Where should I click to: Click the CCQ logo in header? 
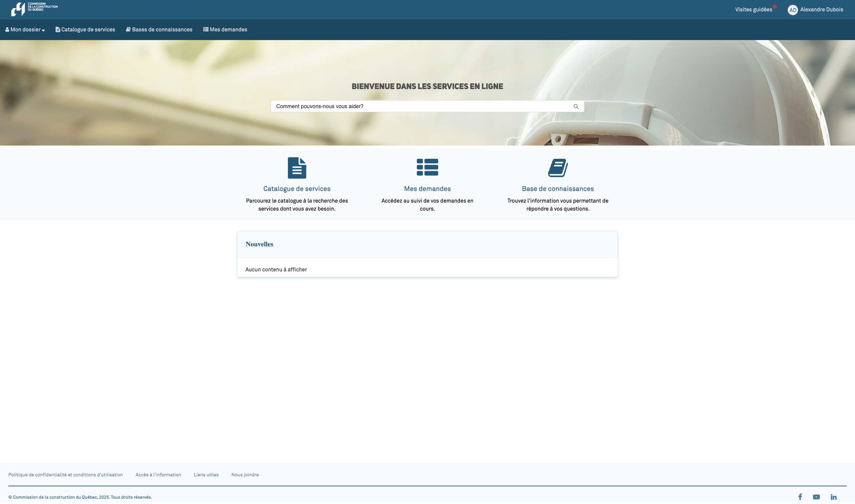[34, 9]
